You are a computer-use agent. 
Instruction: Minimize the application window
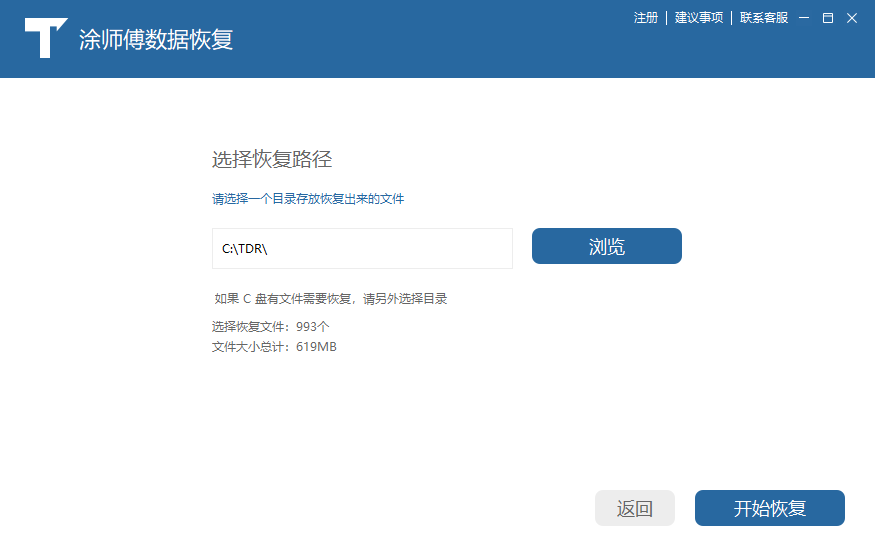804,18
